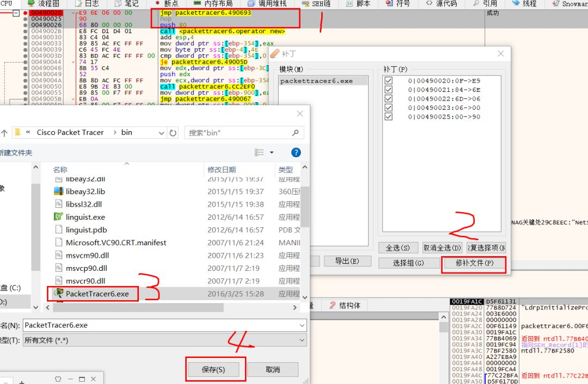This screenshot has width=588, height=384.
Task: Go up one folder level in save dialog
Action: (x=4, y=133)
